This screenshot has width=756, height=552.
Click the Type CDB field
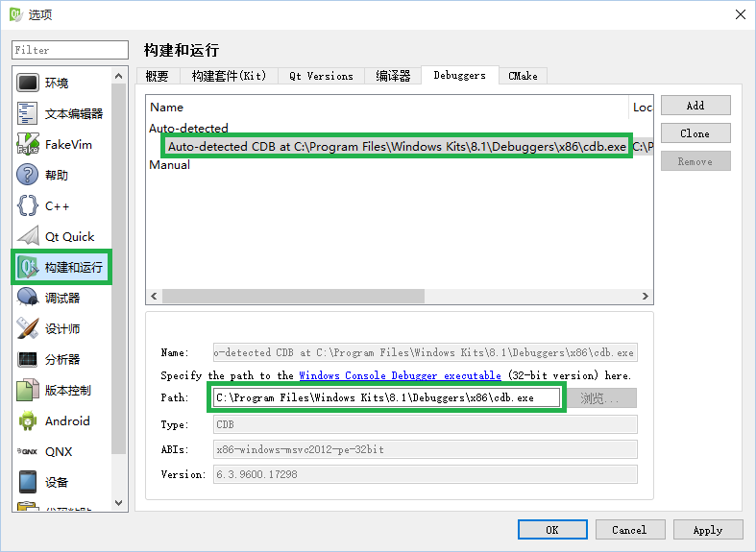tap(426, 424)
